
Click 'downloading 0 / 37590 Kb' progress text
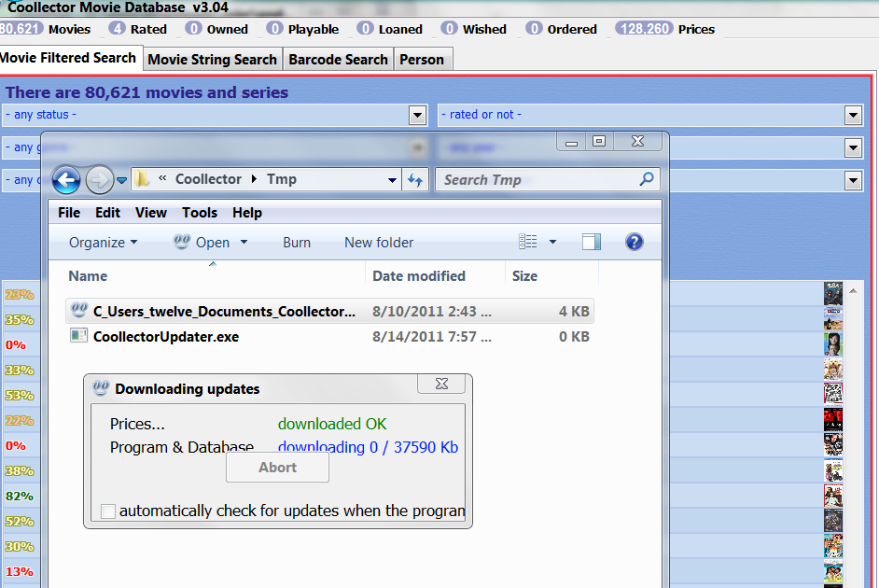[x=369, y=447]
